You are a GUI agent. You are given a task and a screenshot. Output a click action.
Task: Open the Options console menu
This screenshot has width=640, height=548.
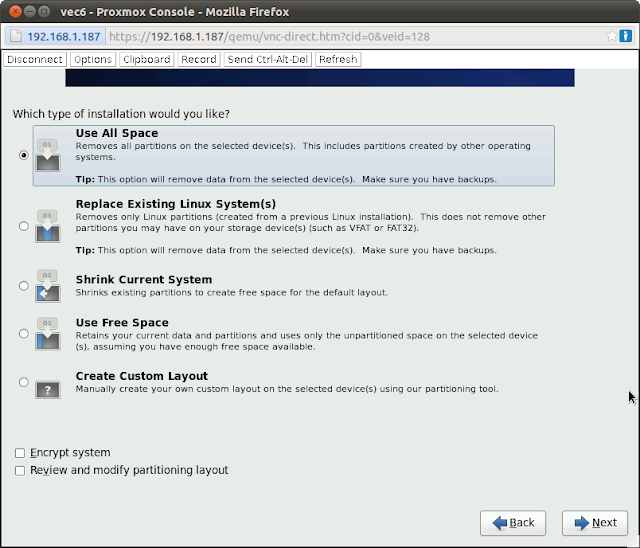pos(93,59)
